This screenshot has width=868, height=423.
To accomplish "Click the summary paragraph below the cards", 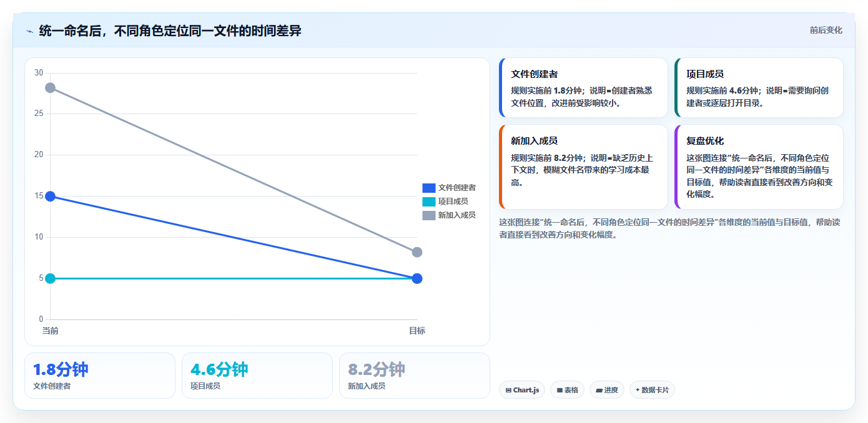I will point(669,228).
